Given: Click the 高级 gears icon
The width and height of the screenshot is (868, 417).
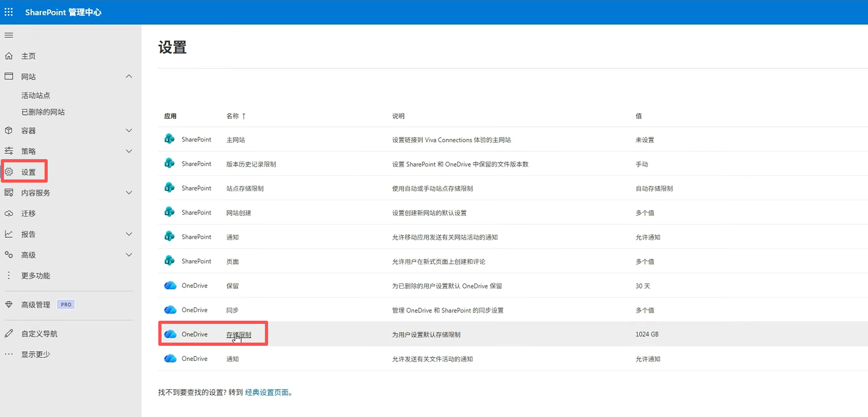Looking at the screenshot, I should tap(9, 254).
